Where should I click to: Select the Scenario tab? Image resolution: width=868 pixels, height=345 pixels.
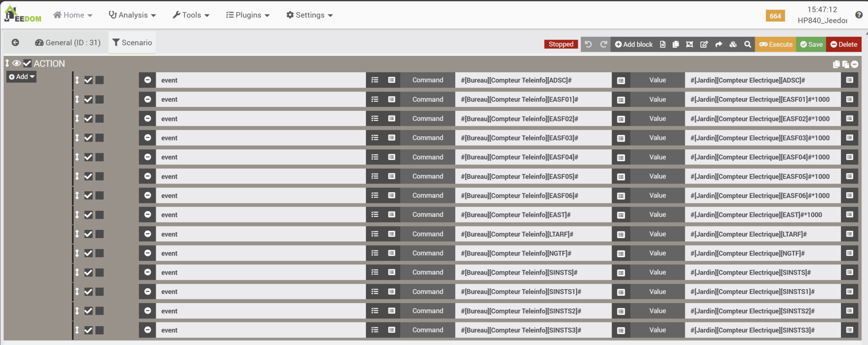(132, 42)
